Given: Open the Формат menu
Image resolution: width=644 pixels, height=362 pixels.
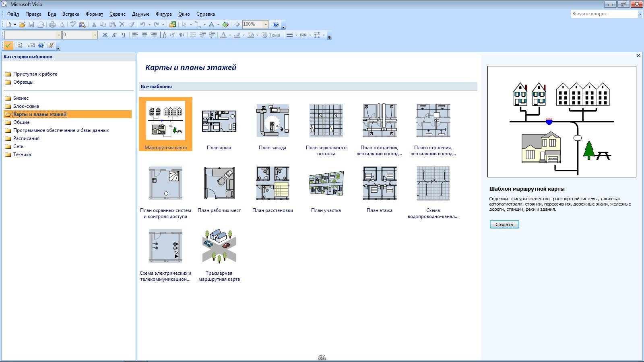Looking at the screenshot, I should (95, 14).
